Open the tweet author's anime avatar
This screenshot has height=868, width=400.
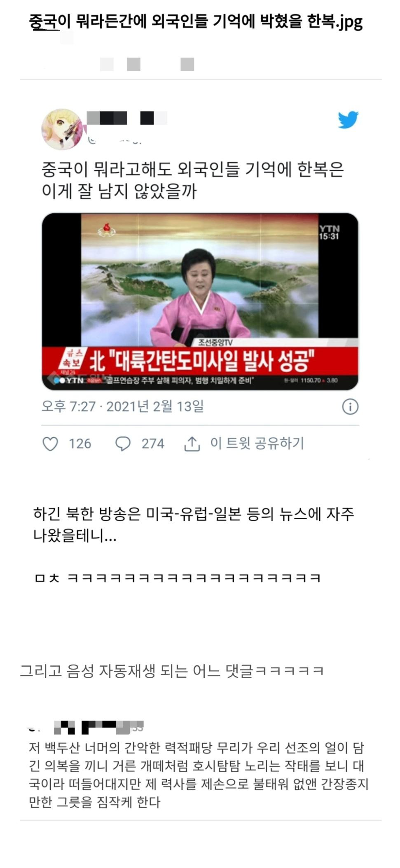click(62, 129)
